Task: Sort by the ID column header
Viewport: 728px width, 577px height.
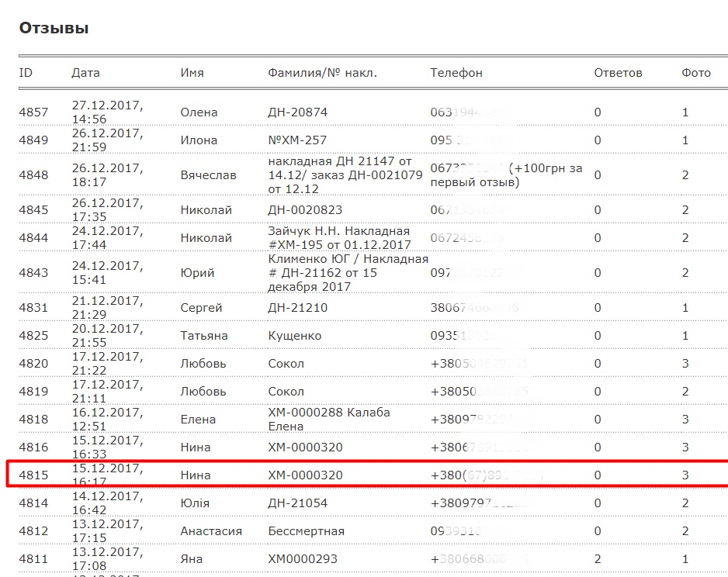Action: point(26,73)
